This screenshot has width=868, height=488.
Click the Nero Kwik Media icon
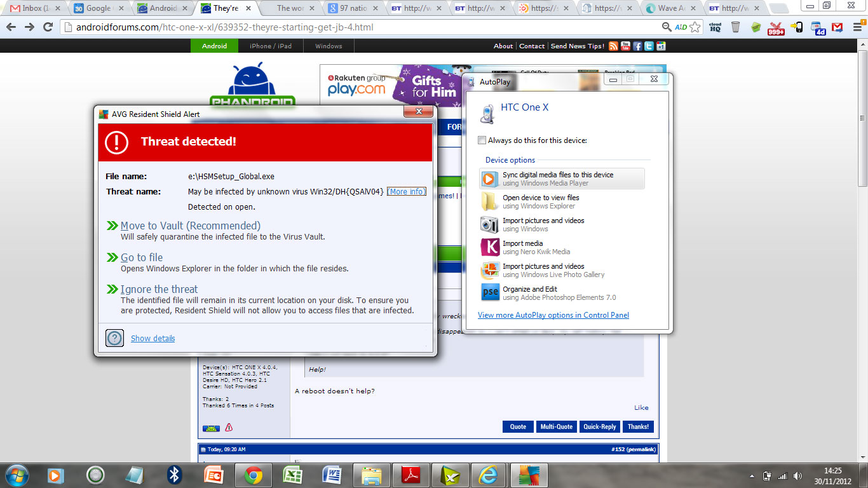489,247
